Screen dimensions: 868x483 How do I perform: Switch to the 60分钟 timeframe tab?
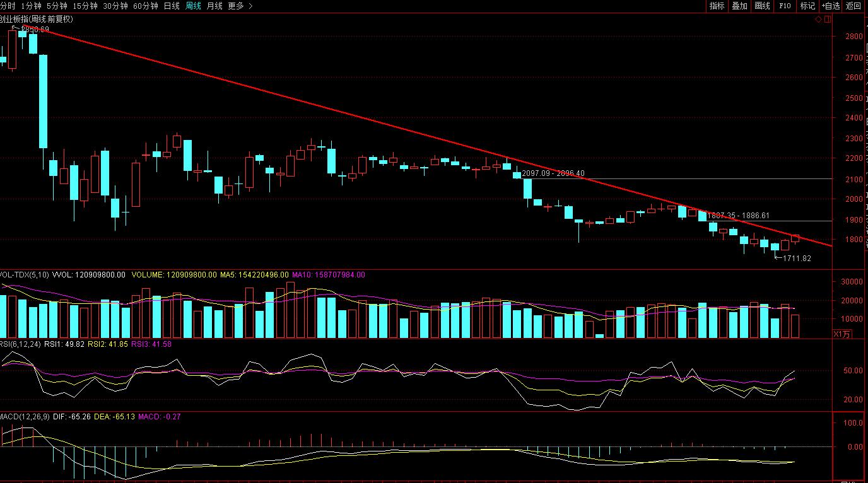(x=146, y=6)
